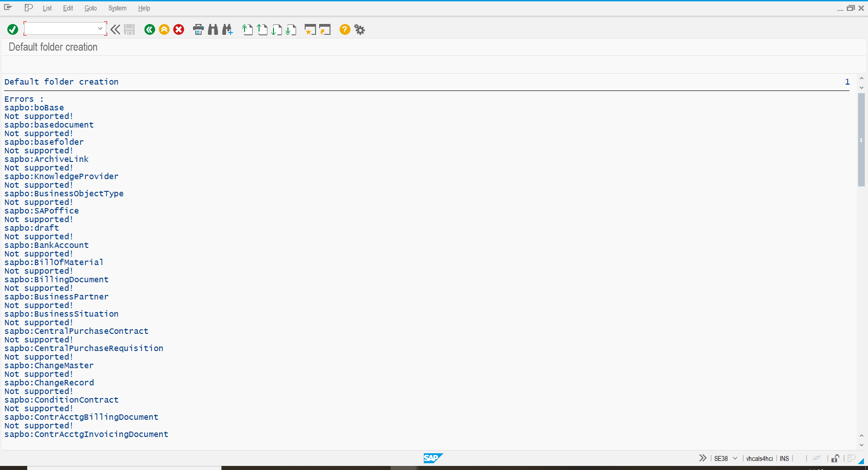This screenshot has width=868, height=470.
Task: Click the Find binoculars icon
Action: [x=213, y=29]
